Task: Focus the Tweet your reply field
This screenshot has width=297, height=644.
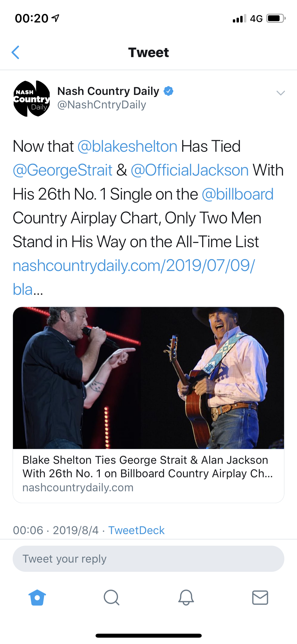Action: click(148, 559)
